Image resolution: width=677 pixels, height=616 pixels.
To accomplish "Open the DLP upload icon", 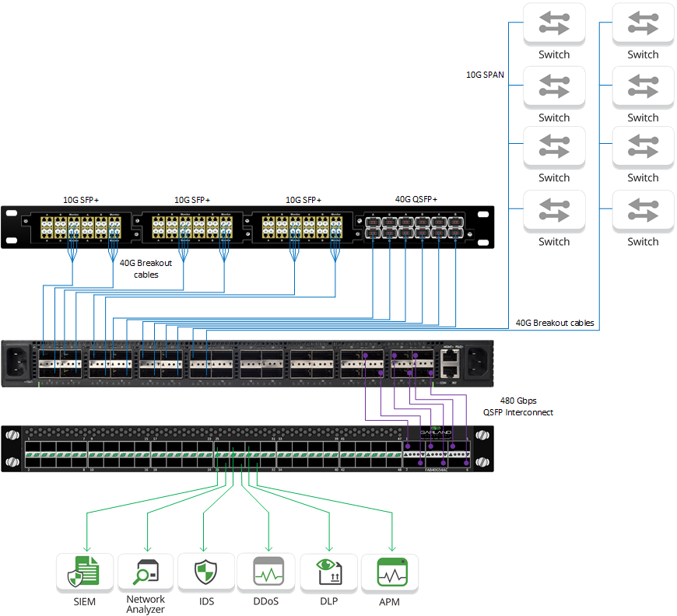I will [328, 571].
